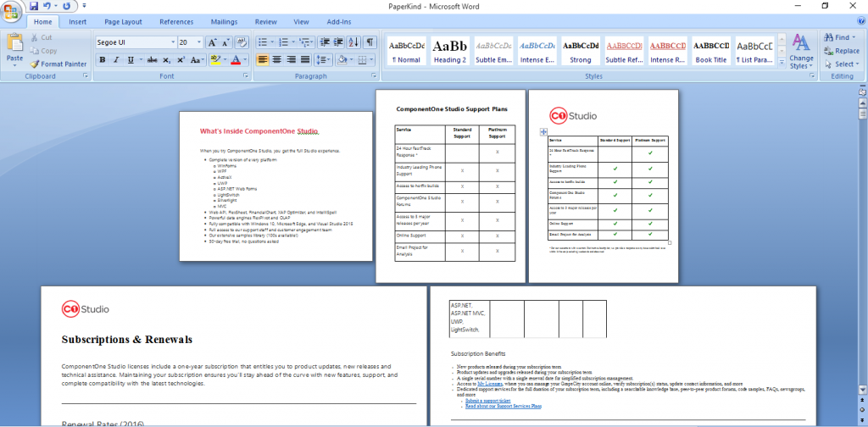Screen dimensions: 868x427
Task: Open the Select dropdown in Editing
Action: click(x=842, y=64)
